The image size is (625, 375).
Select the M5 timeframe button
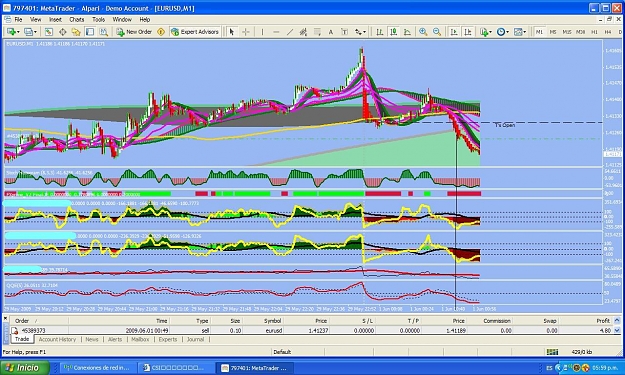click(553, 32)
